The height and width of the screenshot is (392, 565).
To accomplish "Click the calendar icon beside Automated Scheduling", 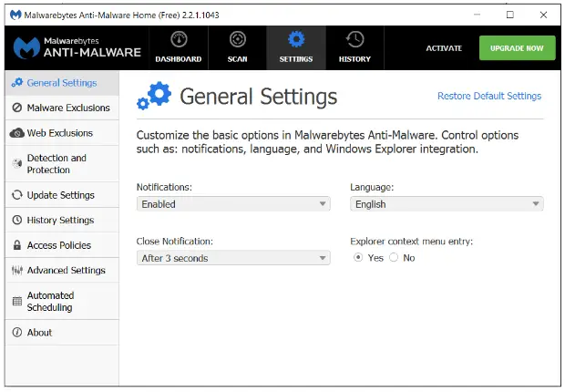I will tap(17, 301).
